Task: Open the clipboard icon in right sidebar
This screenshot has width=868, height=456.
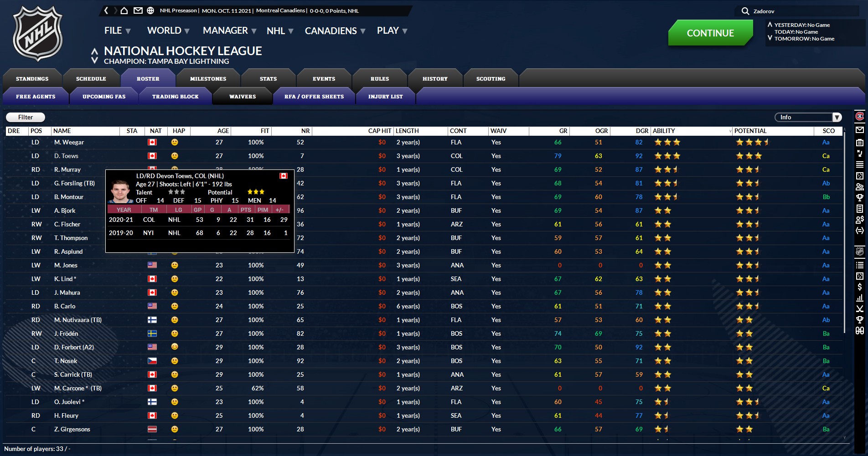Action: [860, 143]
